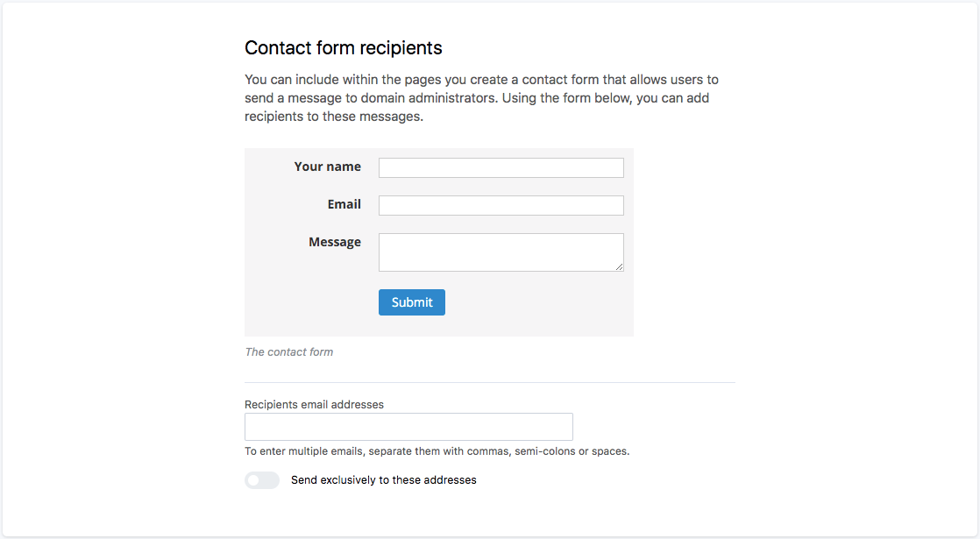Click the words 'domain administrators' in the description

pyautogui.click(x=429, y=98)
